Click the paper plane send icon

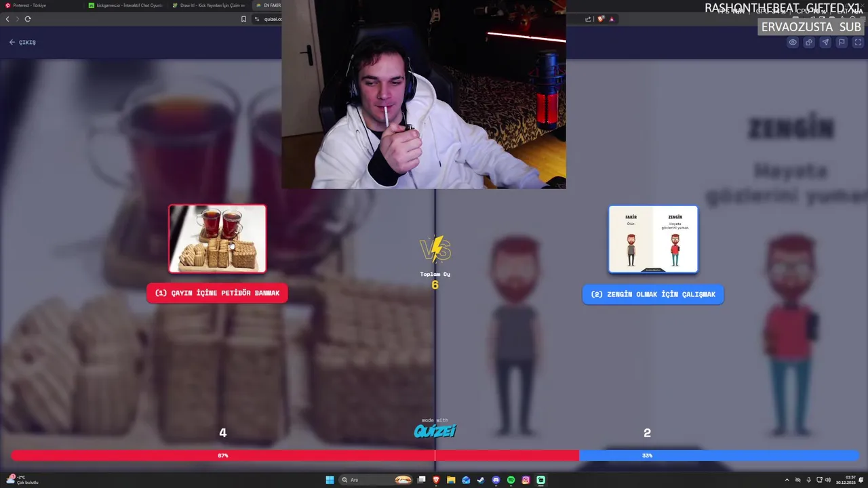tap(825, 42)
